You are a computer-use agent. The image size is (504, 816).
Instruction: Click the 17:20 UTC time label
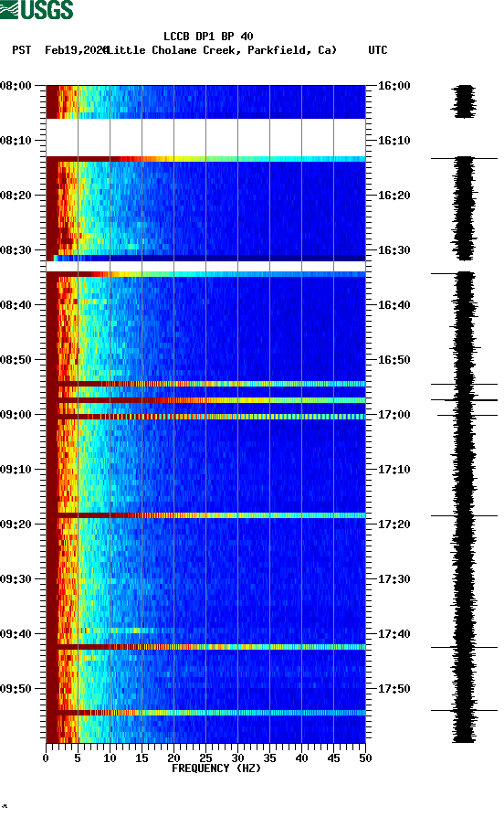[394, 525]
